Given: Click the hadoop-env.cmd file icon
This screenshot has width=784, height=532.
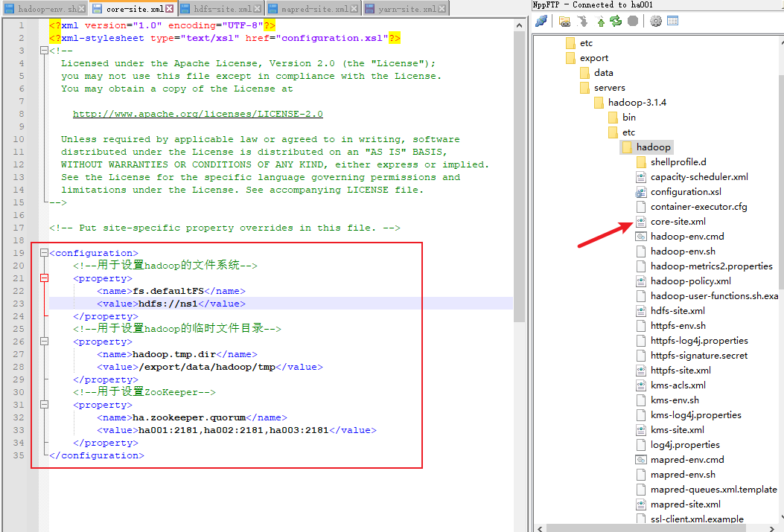Looking at the screenshot, I should (640, 237).
